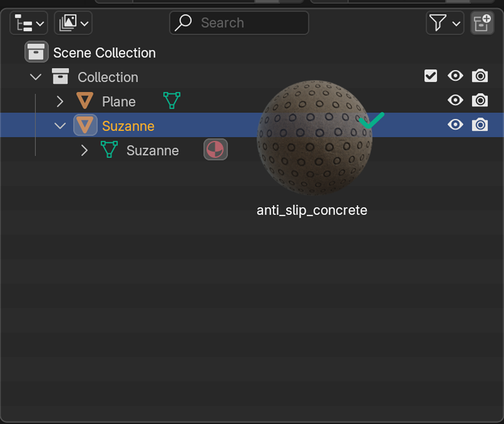Hide the Collection in viewport
This screenshot has width=504, height=424.
pyautogui.click(x=455, y=76)
